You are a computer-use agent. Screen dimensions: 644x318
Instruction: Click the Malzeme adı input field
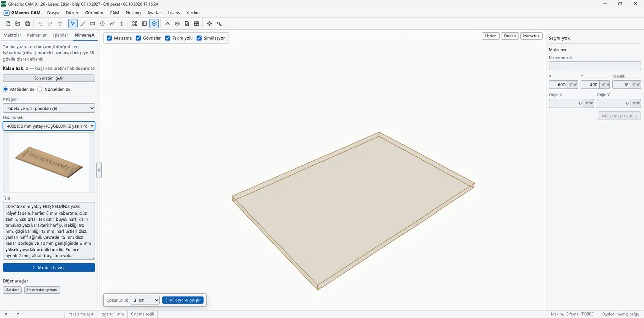point(595,66)
